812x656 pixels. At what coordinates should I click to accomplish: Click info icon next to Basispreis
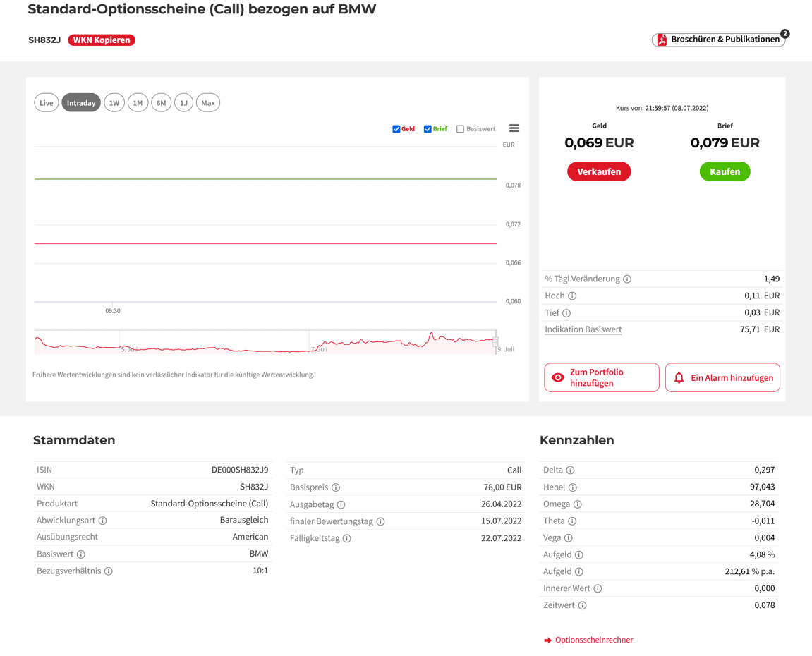pos(336,487)
